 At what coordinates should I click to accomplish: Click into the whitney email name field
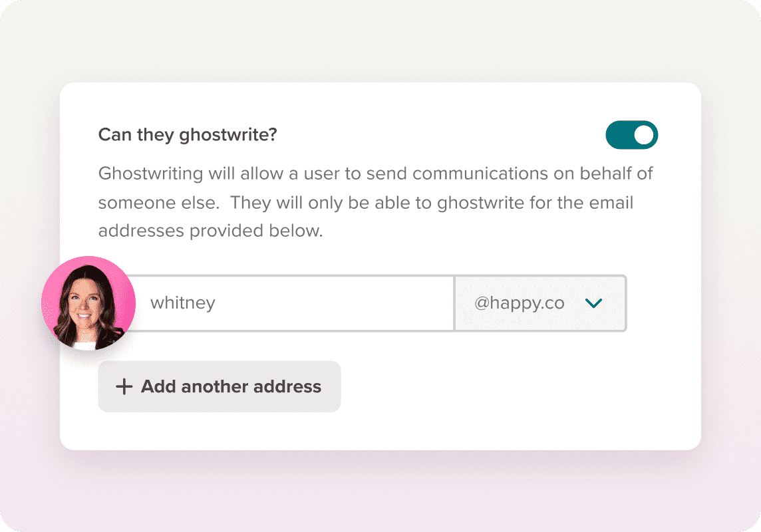(x=291, y=303)
